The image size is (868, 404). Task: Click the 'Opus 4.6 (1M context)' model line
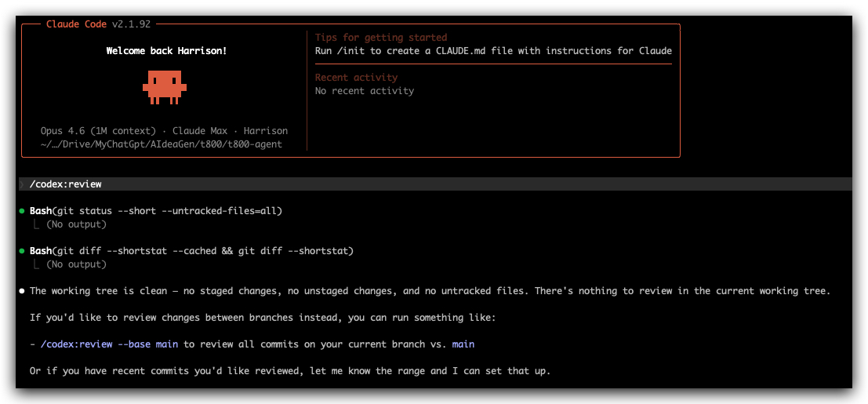click(164, 131)
